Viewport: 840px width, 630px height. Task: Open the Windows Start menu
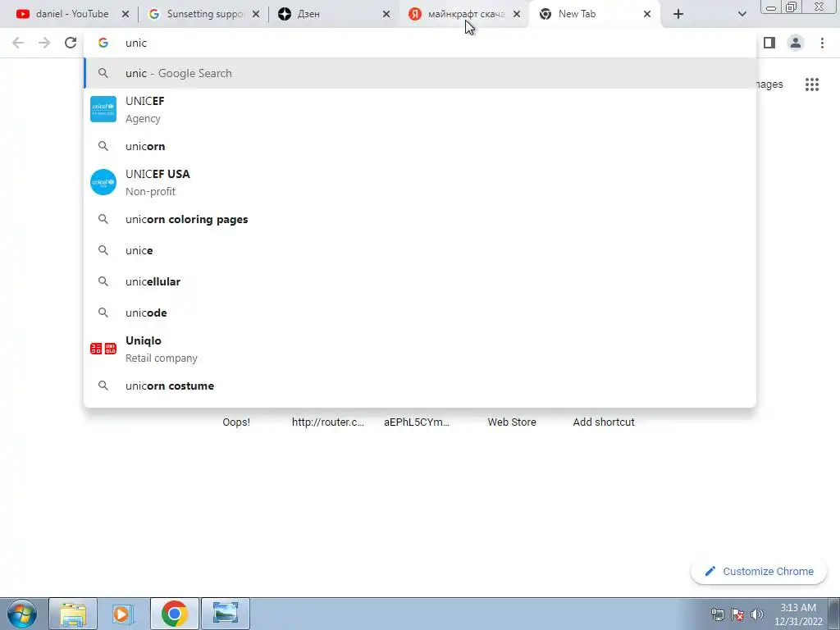click(x=21, y=614)
